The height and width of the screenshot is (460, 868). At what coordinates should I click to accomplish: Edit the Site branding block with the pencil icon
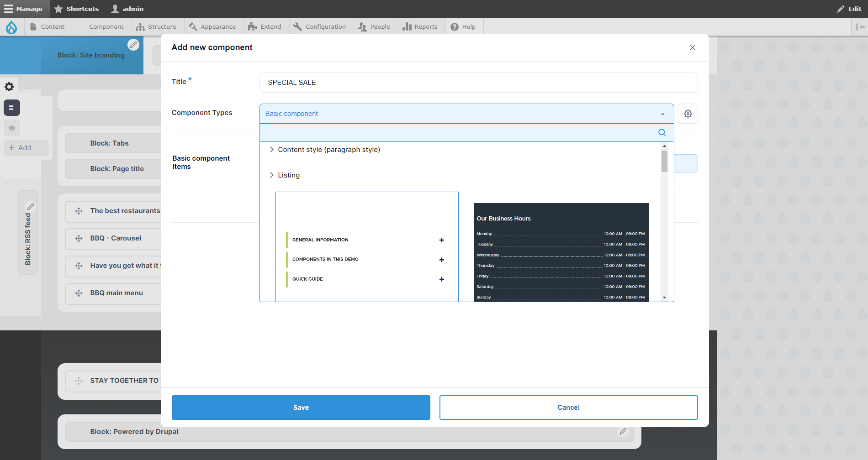click(x=133, y=45)
